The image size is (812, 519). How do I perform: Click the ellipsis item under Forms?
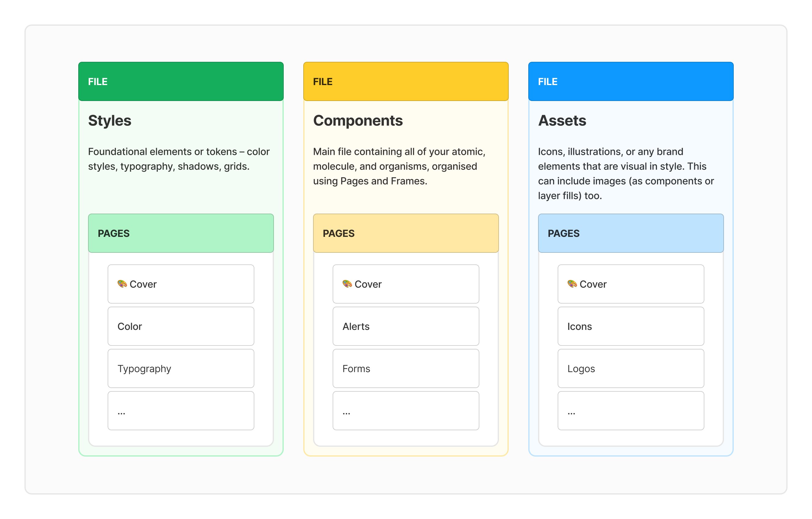pyautogui.click(x=406, y=411)
